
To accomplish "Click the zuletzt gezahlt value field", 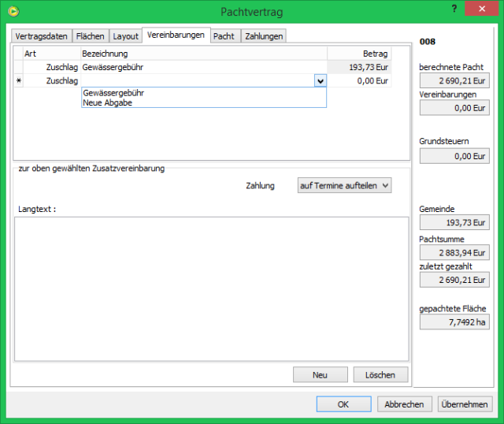I will pos(454,280).
